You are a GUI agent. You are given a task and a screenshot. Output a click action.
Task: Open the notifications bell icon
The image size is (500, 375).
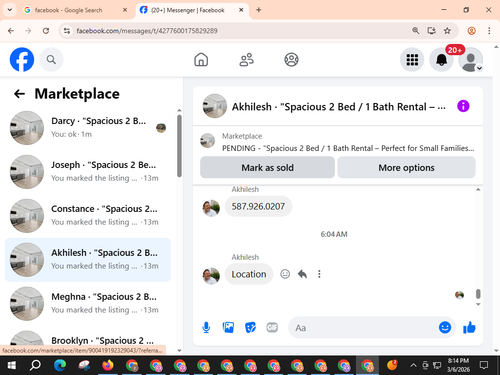tap(441, 60)
